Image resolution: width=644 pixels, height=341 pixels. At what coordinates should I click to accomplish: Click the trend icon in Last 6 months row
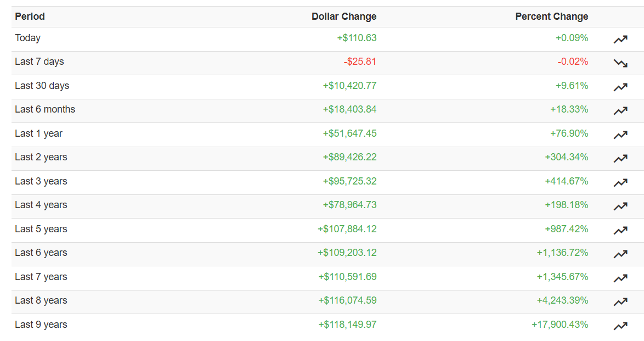[620, 111]
